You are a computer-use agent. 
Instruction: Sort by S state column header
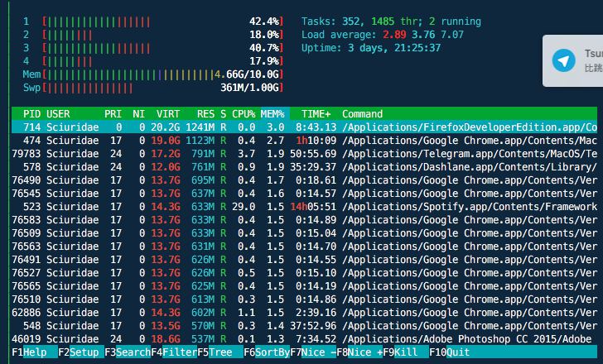click(224, 114)
